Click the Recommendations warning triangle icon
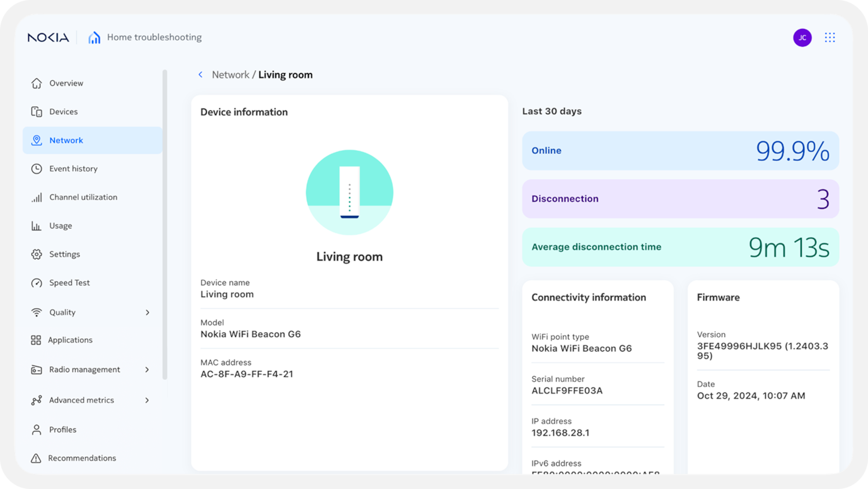 [x=36, y=458]
